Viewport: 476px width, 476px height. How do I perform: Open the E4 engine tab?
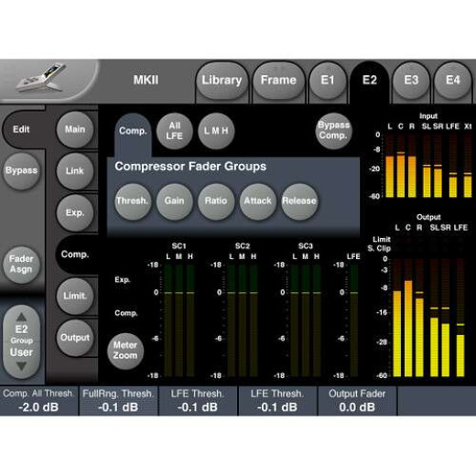452,81
